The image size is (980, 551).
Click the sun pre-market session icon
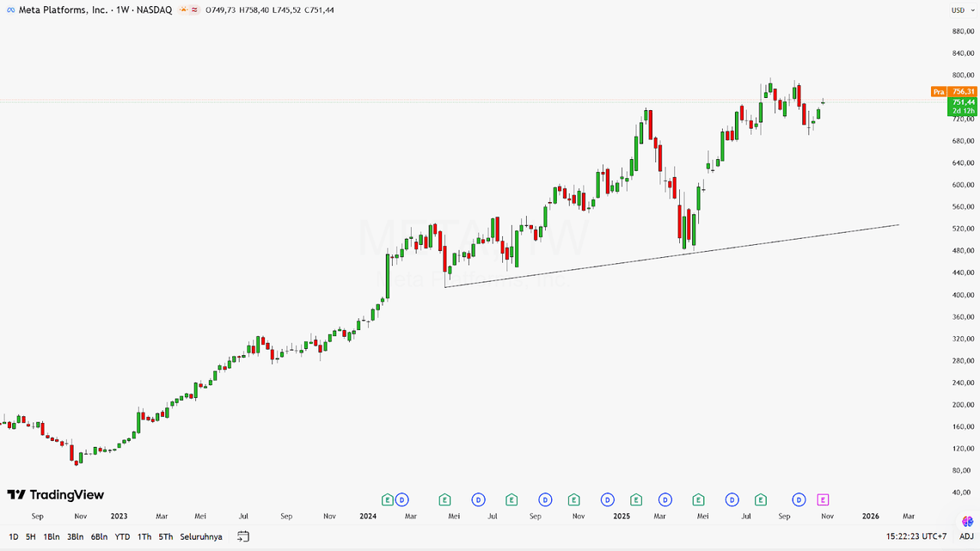184,10
